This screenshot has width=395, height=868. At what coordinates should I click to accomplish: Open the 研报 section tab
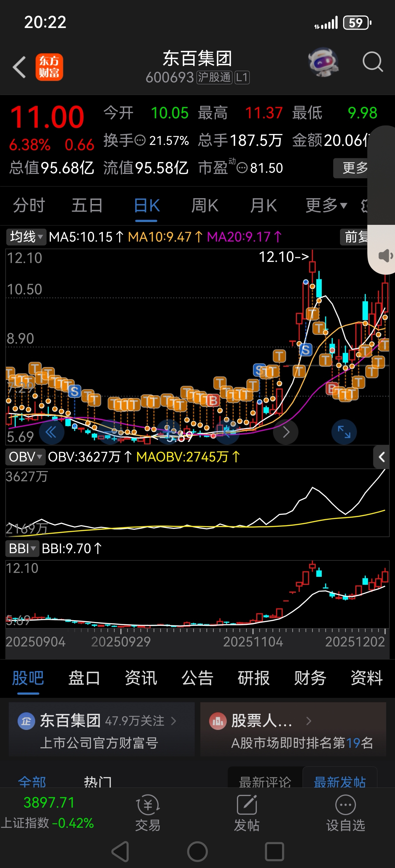coord(254,678)
